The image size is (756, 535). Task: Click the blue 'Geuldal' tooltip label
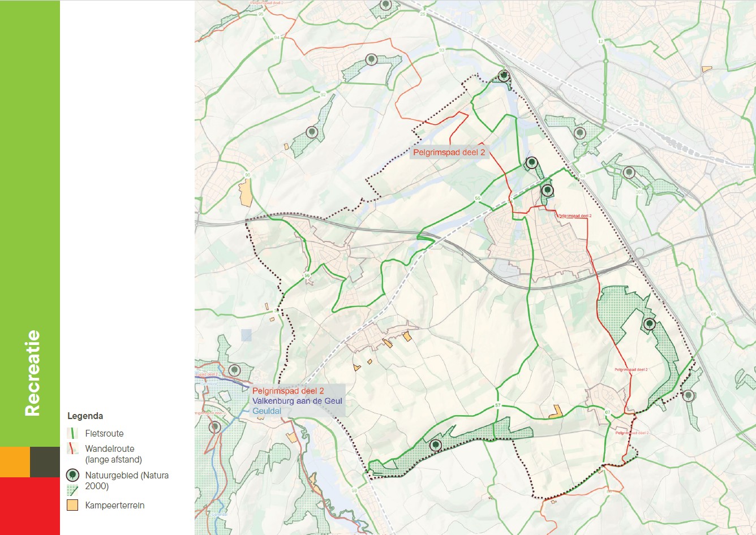[x=267, y=411]
